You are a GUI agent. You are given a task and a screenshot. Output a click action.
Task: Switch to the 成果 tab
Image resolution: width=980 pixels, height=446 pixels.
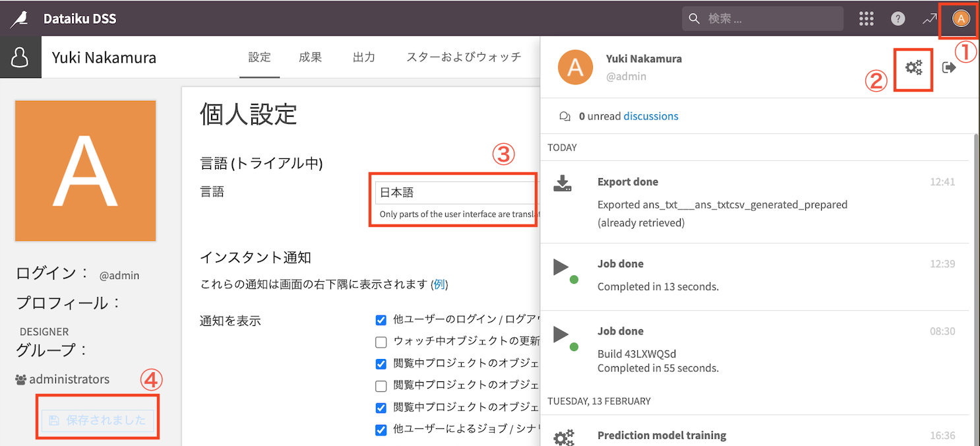tap(310, 57)
